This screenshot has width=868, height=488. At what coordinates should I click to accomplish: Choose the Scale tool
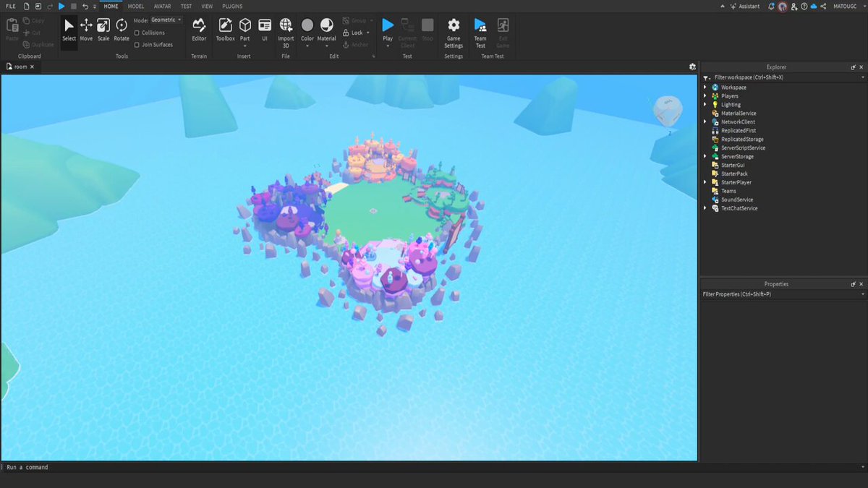click(103, 30)
